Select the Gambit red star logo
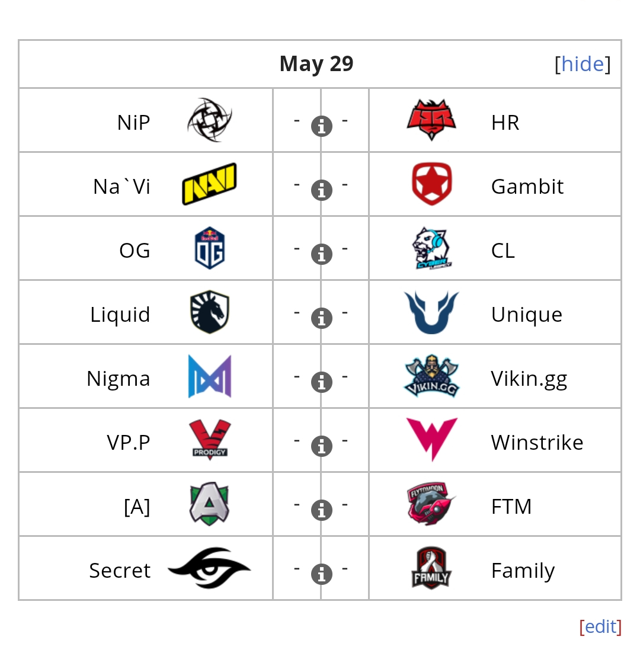This screenshot has height=672, width=640. click(431, 184)
